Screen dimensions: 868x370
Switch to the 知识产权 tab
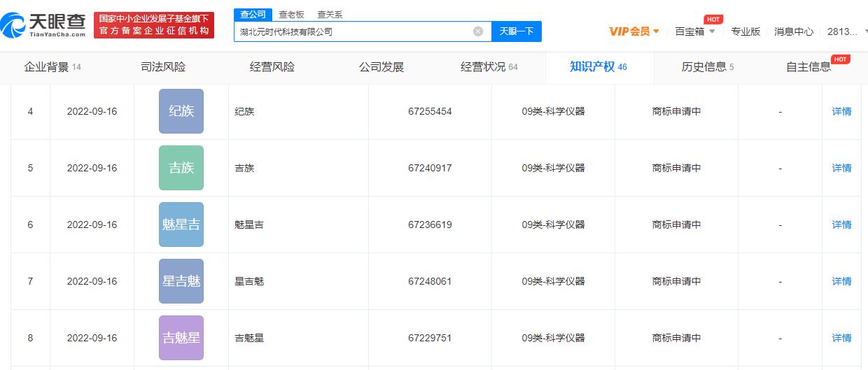pos(598,67)
